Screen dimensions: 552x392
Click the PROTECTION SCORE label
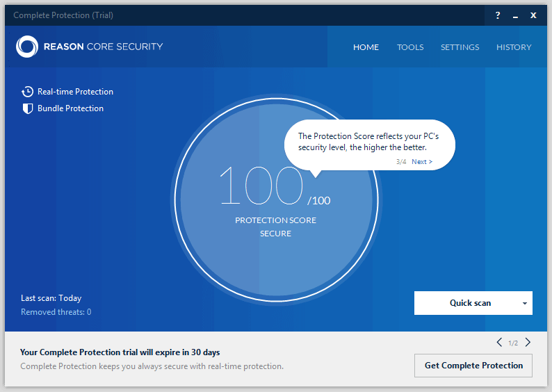[x=275, y=220]
